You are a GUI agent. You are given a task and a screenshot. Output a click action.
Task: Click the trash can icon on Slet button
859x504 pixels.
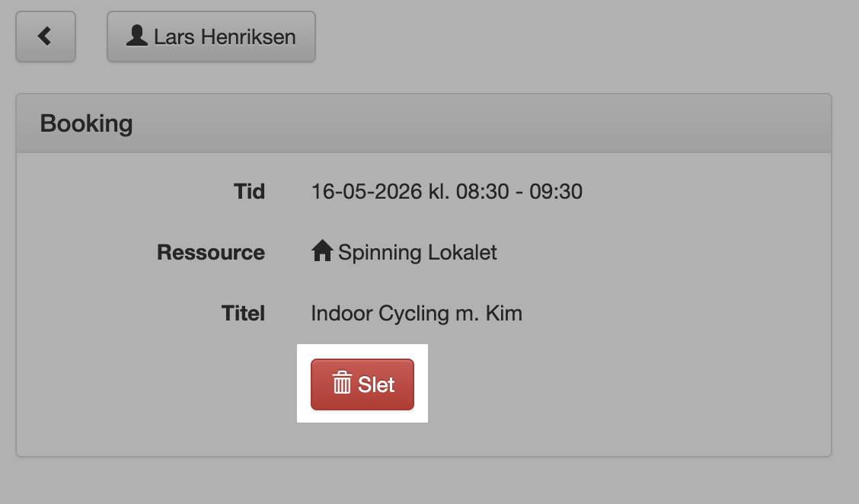coord(342,382)
